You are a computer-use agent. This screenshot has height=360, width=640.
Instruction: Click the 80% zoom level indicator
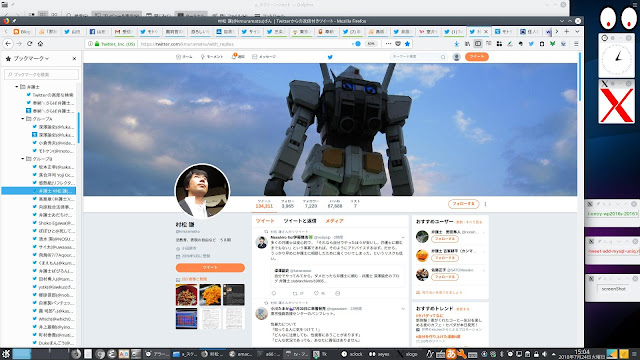click(x=371, y=44)
